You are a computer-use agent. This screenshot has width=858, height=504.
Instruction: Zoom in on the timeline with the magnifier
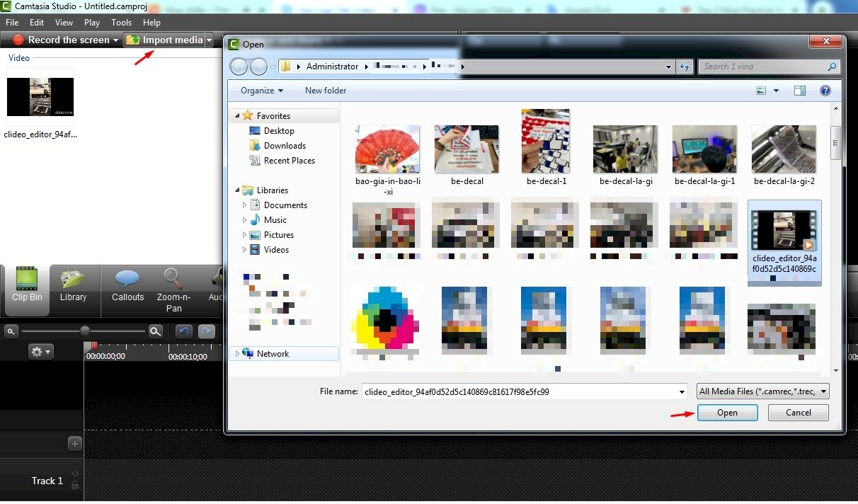[x=155, y=331]
